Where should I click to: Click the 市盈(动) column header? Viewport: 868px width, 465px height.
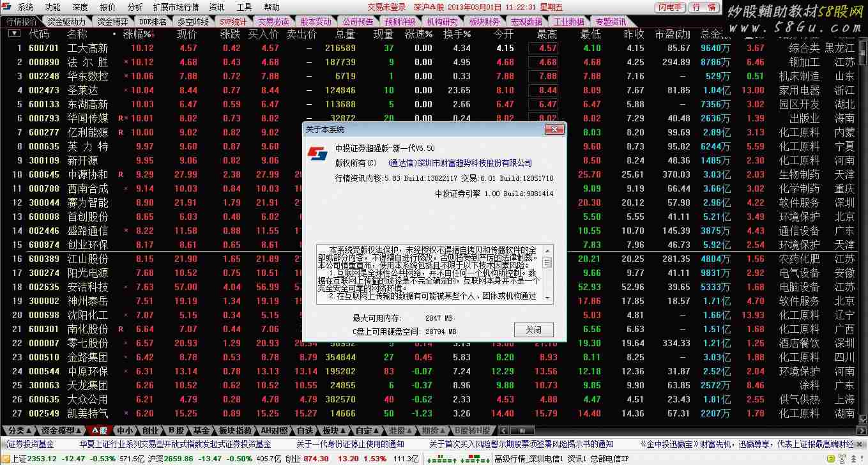[x=673, y=34]
